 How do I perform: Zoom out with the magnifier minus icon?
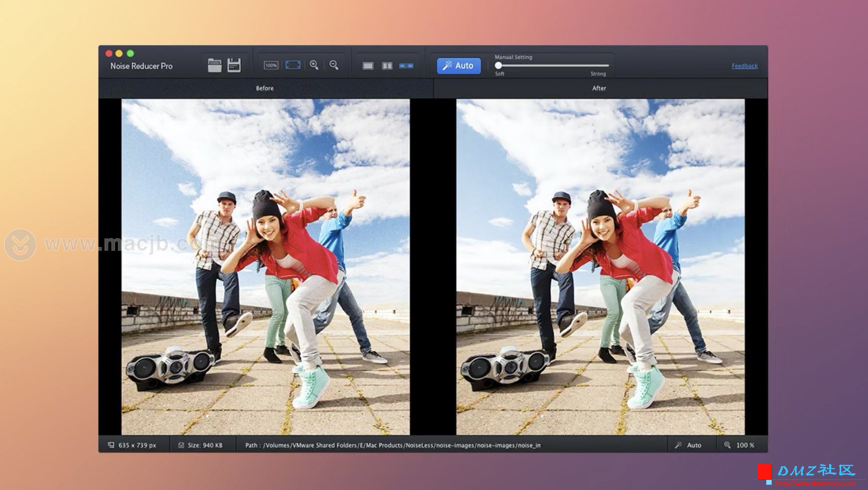[x=334, y=65]
